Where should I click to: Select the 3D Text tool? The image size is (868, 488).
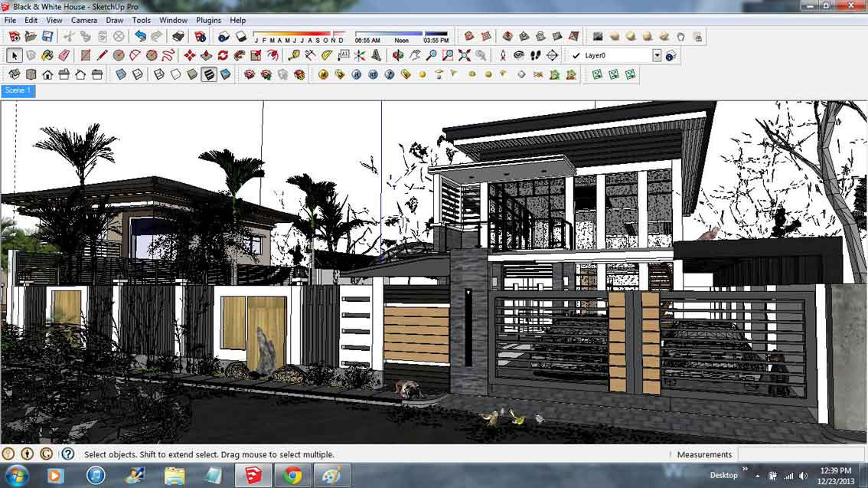tap(377, 55)
